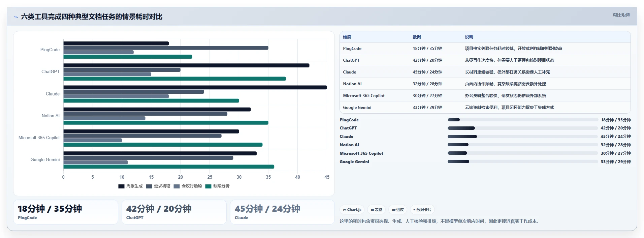Click the card title 六类工具完成四种典型文档任务的情景耗时对比
The height and width of the screenshot is (238, 644).
click(x=92, y=17)
